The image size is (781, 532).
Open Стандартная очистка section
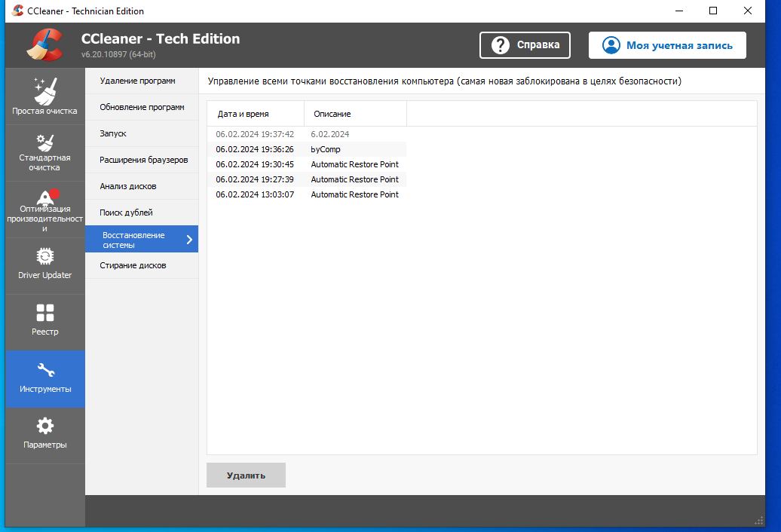tap(44, 153)
